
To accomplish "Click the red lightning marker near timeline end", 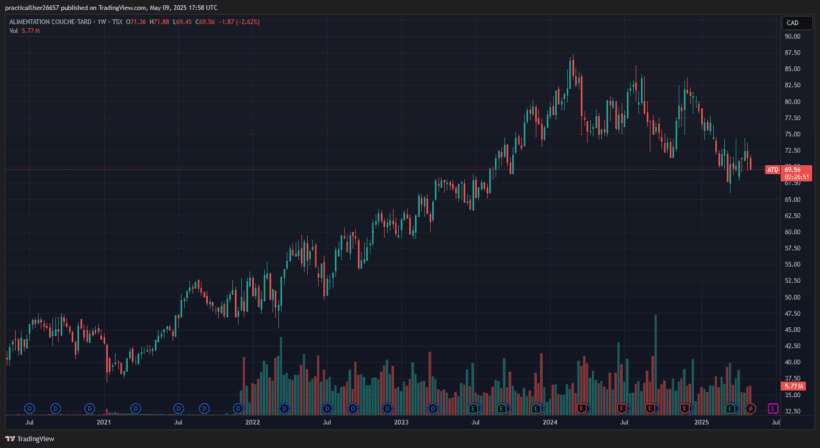I will pyautogui.click(x=751, y=408).
